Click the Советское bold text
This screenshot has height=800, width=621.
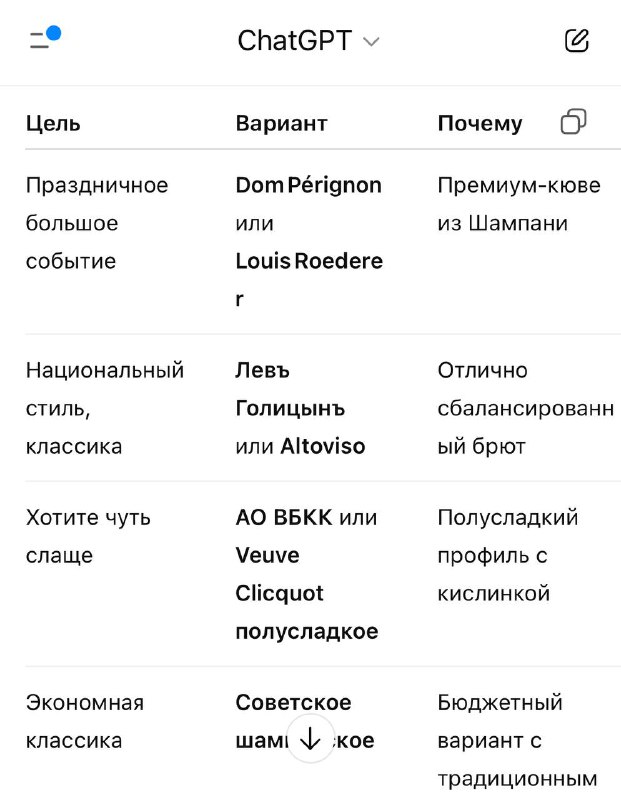pos(293,703)
